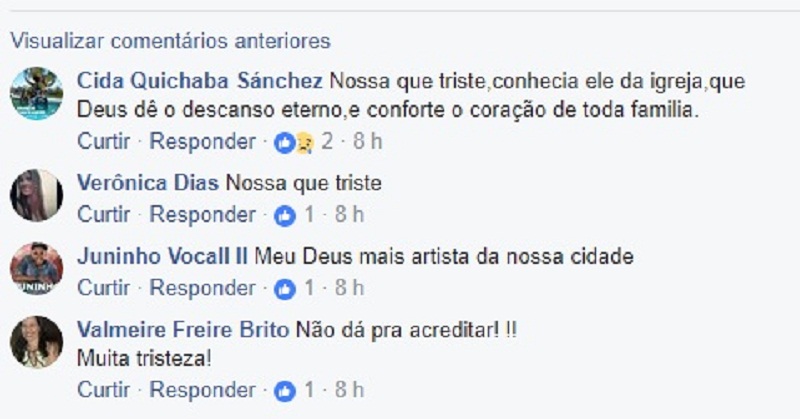
Task: Click like reaction icon on Valmeire's comment
Action: click(x=286, y=389)
